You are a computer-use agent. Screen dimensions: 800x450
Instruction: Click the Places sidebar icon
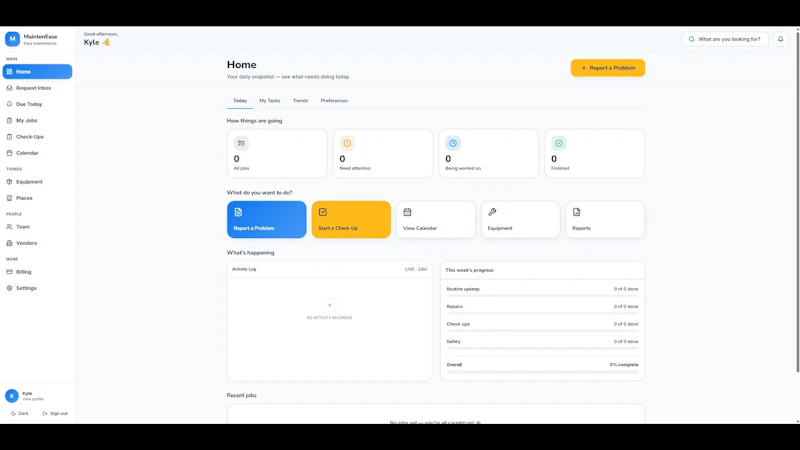9,198
